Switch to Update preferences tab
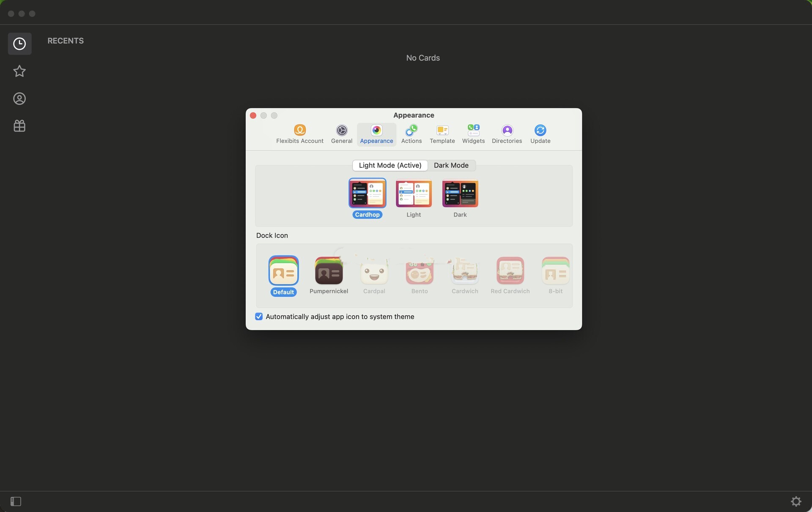The image size is (812, 512). [x=540, y=134]
